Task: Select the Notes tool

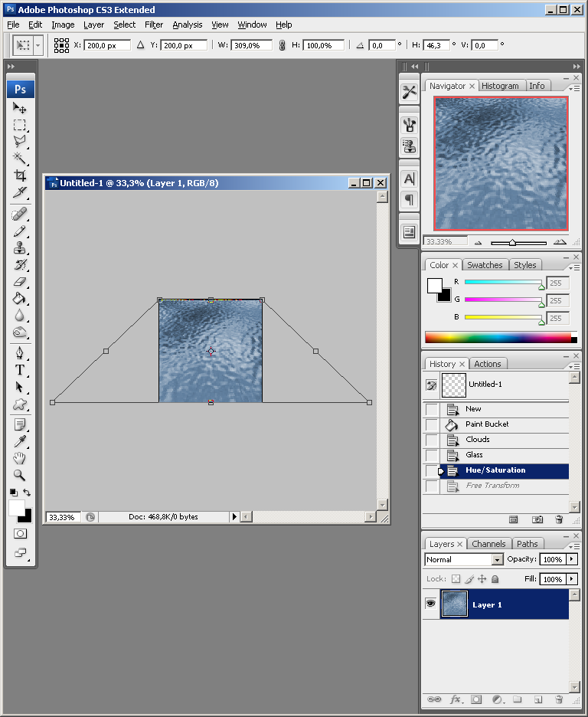Action: (20, 425)
